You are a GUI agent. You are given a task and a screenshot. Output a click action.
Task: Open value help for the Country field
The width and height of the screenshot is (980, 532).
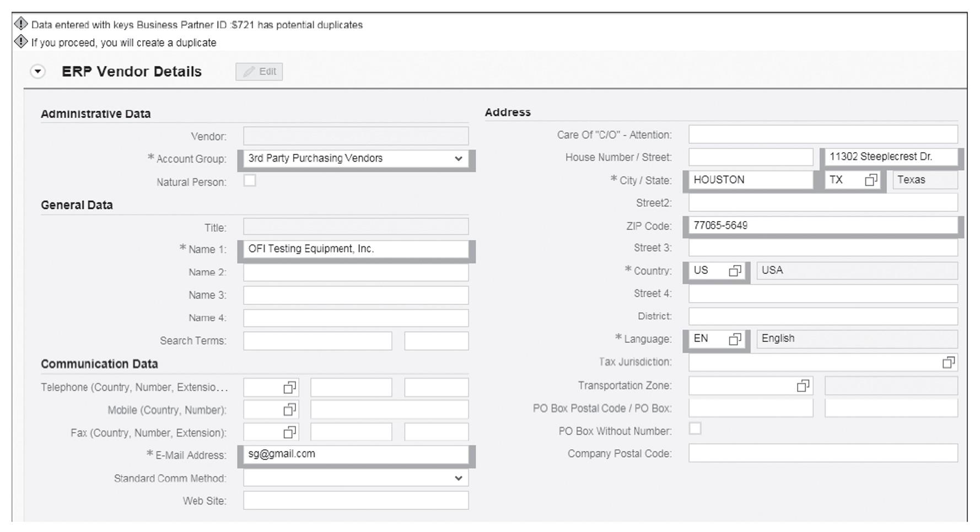(735, 271)
